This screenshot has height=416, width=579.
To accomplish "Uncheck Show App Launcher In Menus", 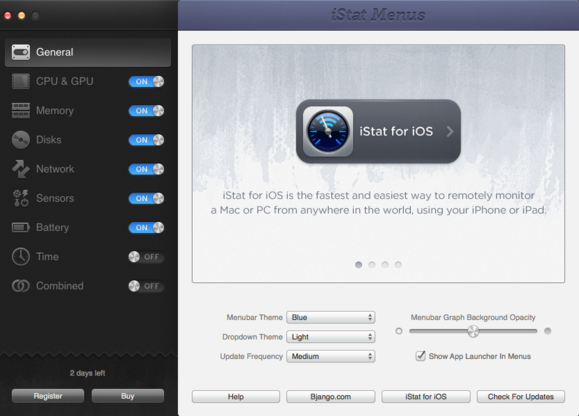I will click(x=420, y=356).
